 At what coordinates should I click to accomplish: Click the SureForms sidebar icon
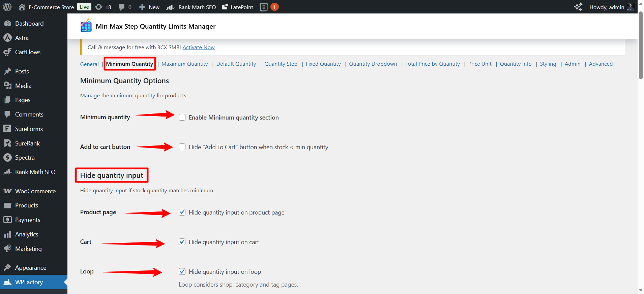pos(7,129)
